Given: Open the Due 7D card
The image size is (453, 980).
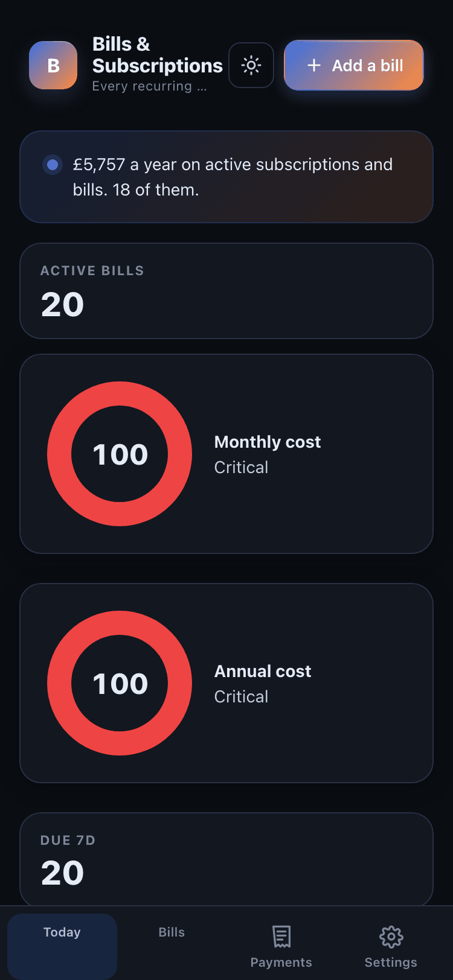Looking at the screenshot, I should tap(226, 859).
